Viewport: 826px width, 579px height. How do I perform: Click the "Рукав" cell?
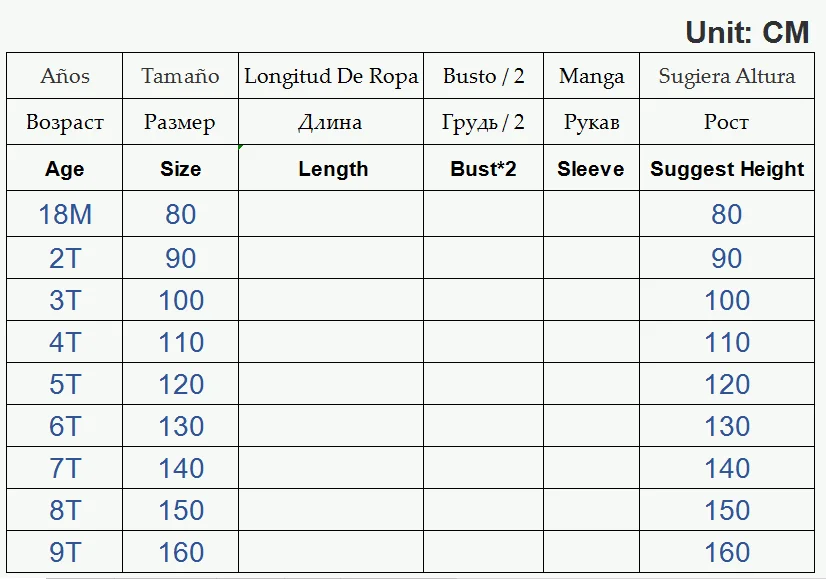click(x=591, y=123)
